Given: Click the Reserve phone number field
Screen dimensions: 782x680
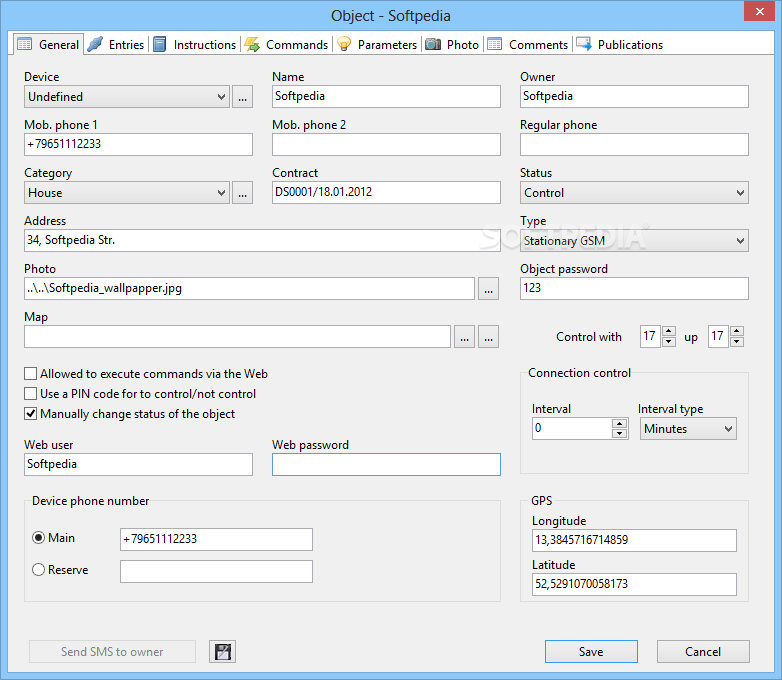Looking at the screenshot, I should click(x=216, y=571).
